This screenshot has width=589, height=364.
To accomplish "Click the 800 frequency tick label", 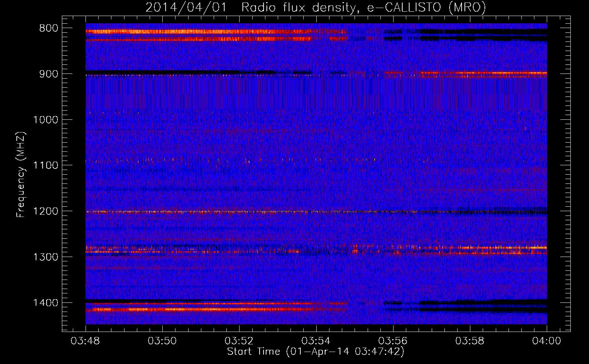I will coord(49,28).
